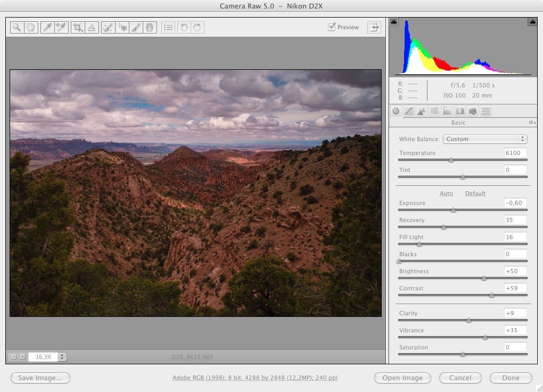Click the Graduated Filter tool

150,27
